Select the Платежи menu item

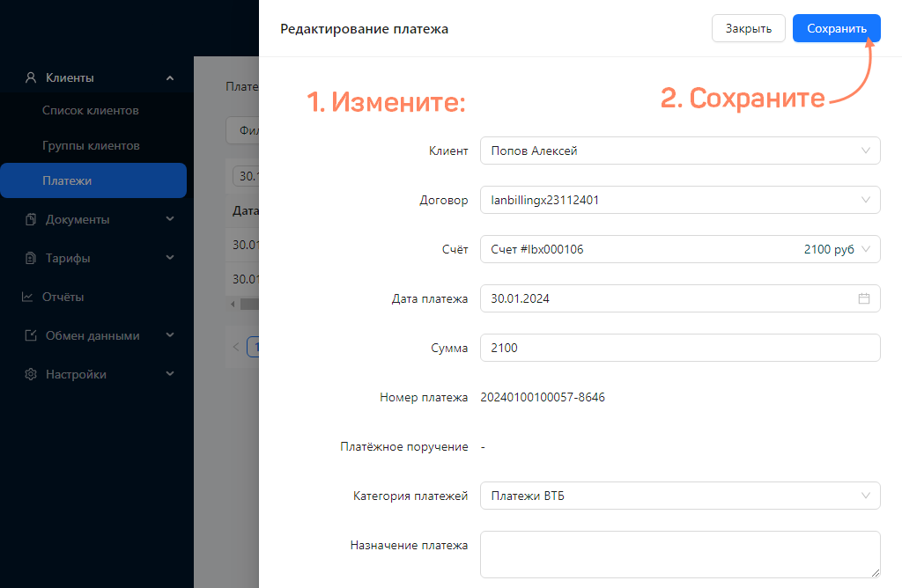[93, 180]
